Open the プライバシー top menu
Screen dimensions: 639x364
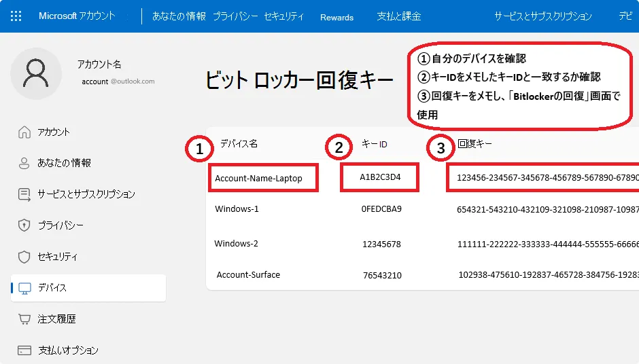click(235, 16)
